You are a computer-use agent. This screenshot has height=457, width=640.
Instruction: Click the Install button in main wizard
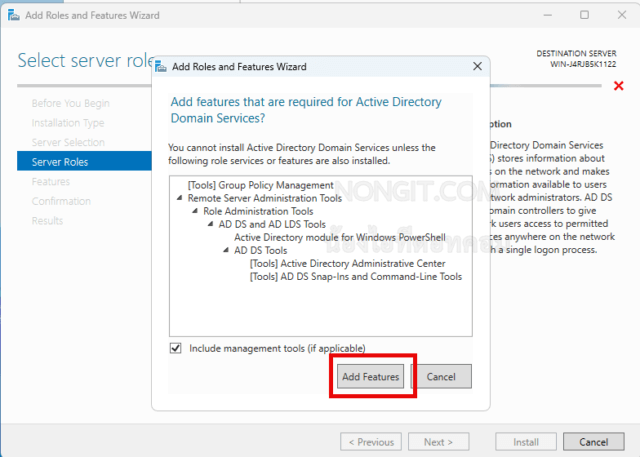point(526,441)
